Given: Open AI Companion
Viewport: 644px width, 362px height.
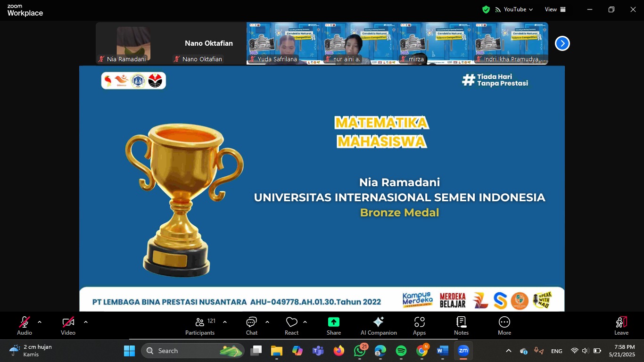Looking at the screenshot, I should tap(378, 325).
